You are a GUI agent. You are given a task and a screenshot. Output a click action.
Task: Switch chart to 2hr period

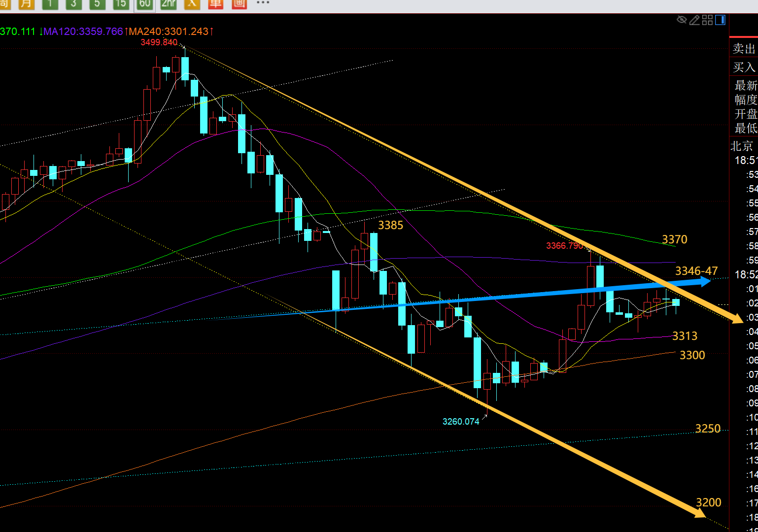(x=168, y=4)
